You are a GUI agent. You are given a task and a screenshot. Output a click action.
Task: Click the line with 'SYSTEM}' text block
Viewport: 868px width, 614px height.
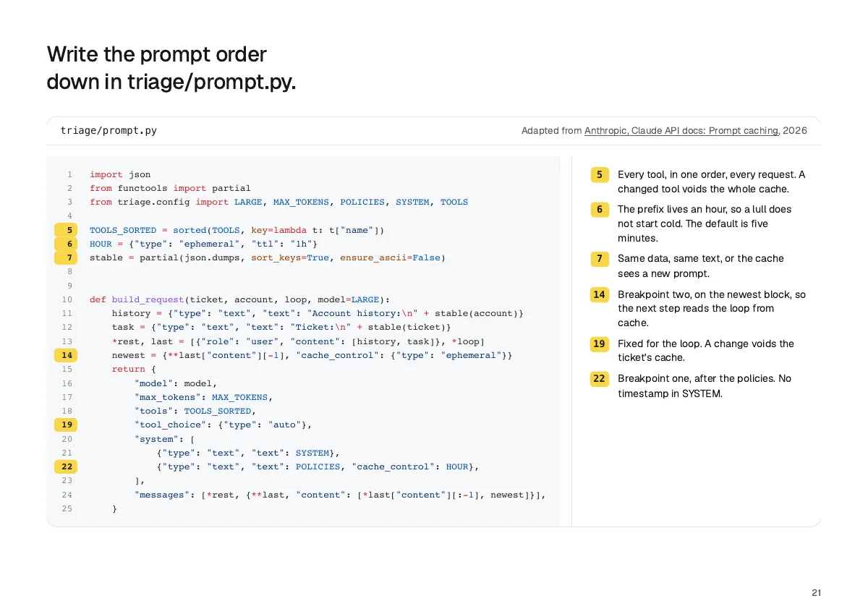click(248, 453)
